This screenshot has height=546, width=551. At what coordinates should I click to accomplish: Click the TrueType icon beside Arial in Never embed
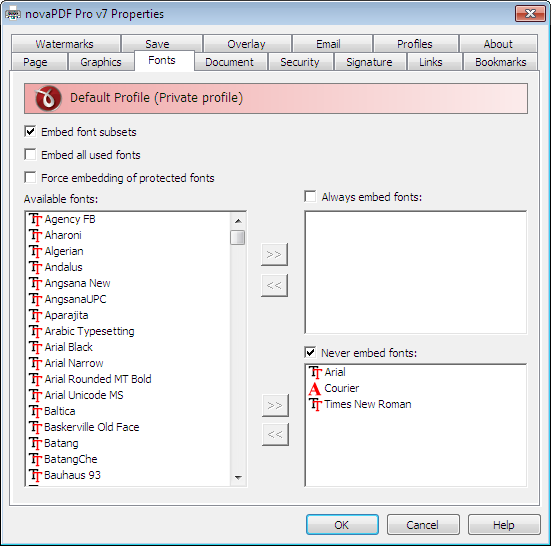tap(315, 372)
